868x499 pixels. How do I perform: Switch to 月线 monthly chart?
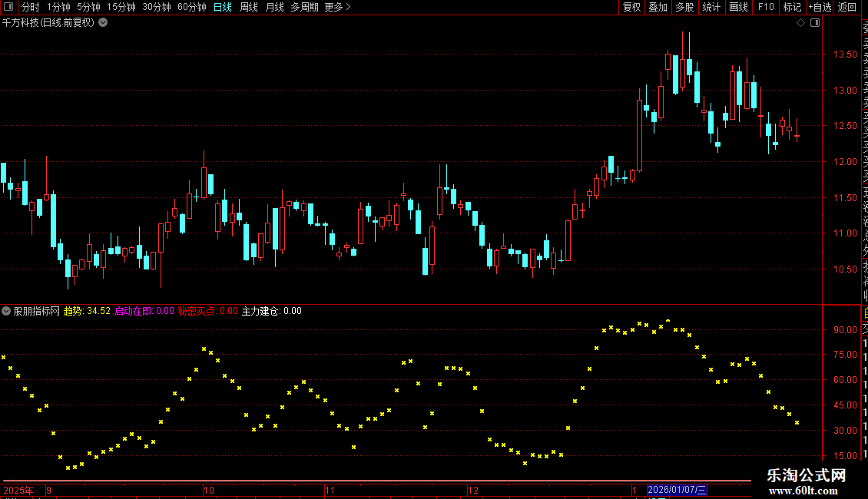pos(274,7)
